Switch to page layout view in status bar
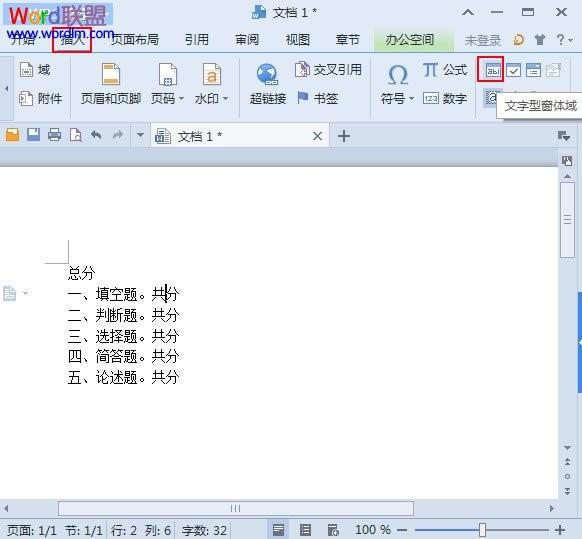582x539 pixels. (278, 530)
